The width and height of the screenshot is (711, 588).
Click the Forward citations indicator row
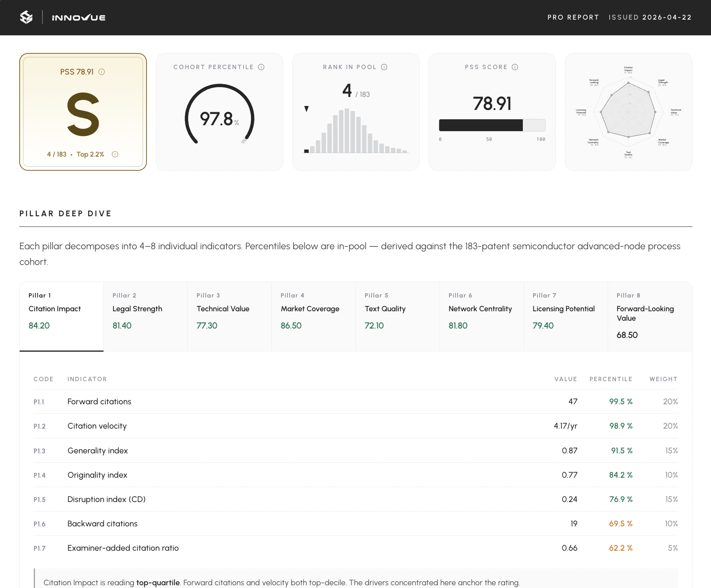tap(356, 402)
